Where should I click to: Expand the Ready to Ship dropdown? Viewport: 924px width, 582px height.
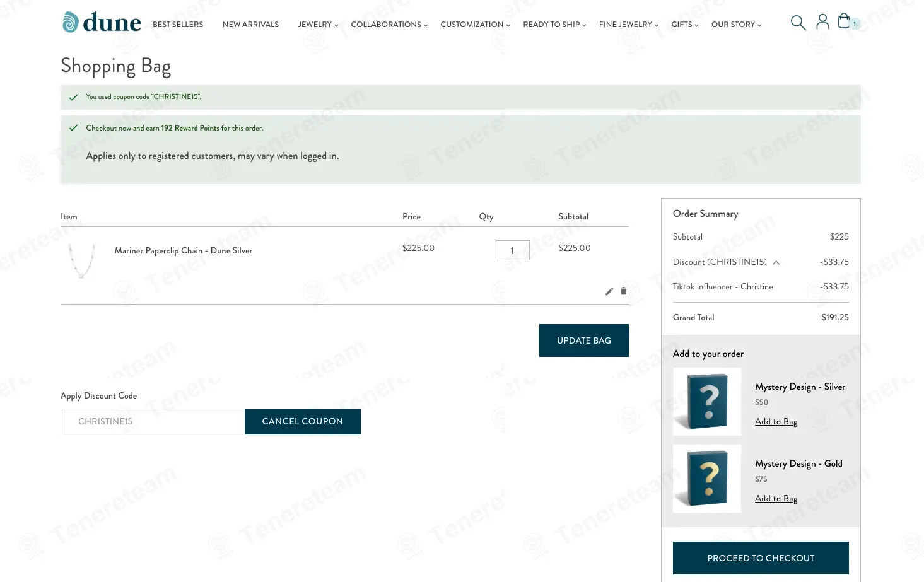[554, 25]
